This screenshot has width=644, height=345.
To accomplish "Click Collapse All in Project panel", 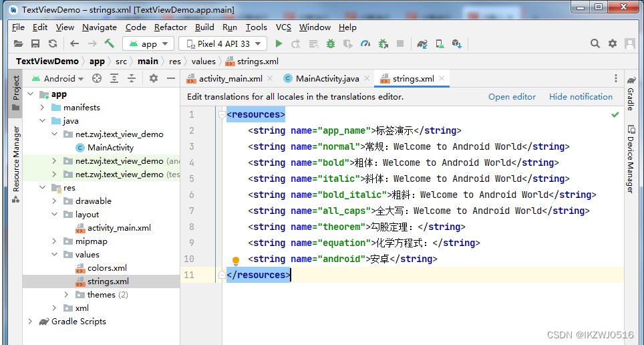I will tap(132, 78).
